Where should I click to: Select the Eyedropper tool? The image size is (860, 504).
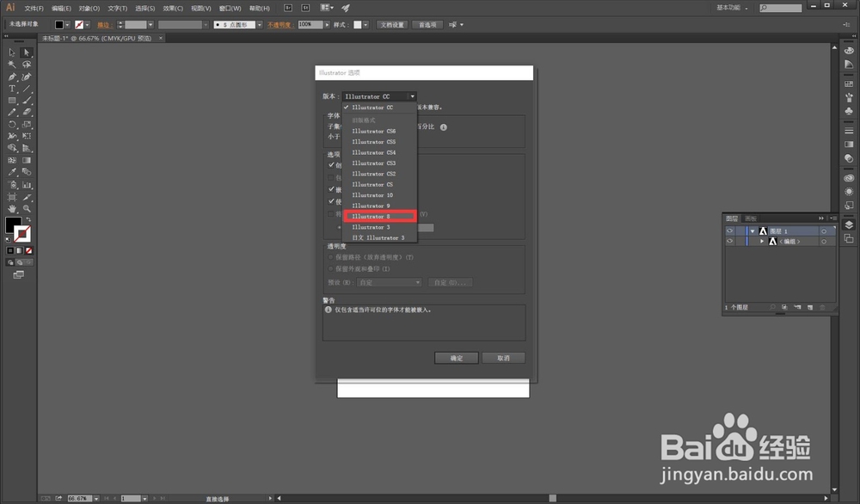(12, 172)
